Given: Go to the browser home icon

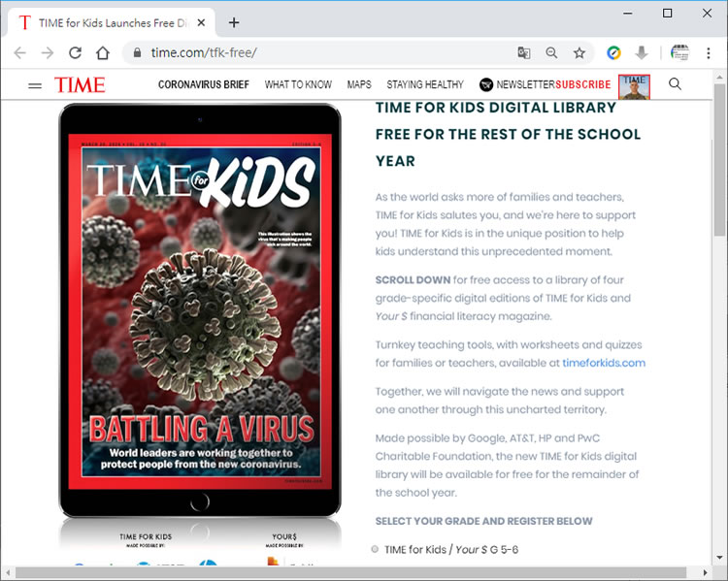Looking at the screenshot, I should pos(103,53).
